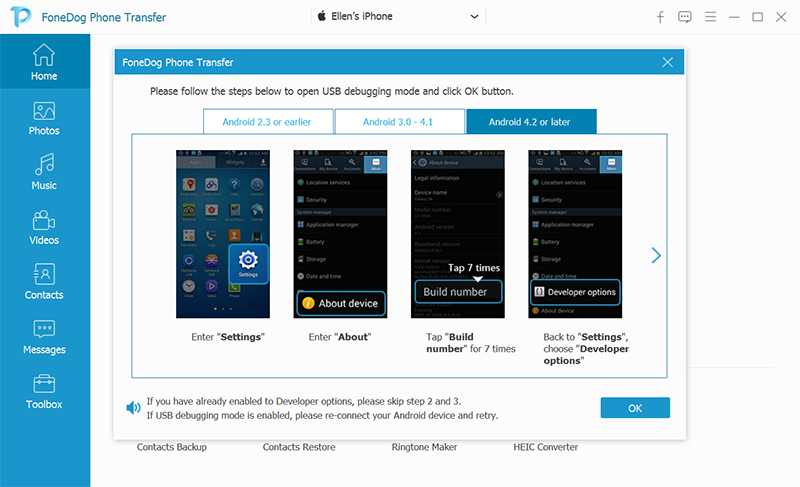Click the 'Enter "Settings"' caption
Screen dimensions: 800x487
pyautogui.click(x=228, y=337)
